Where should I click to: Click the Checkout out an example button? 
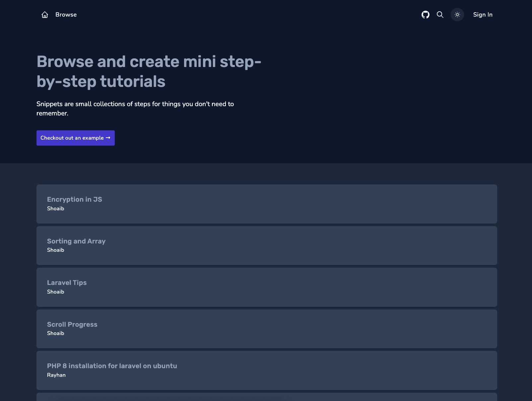click(x=76, y=138)
